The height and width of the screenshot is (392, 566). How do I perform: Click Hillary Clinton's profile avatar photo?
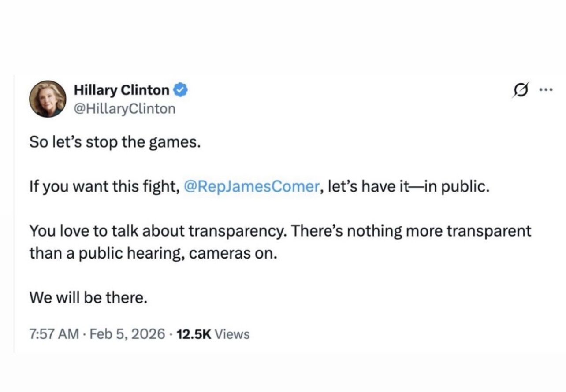[x=48, y=99]
